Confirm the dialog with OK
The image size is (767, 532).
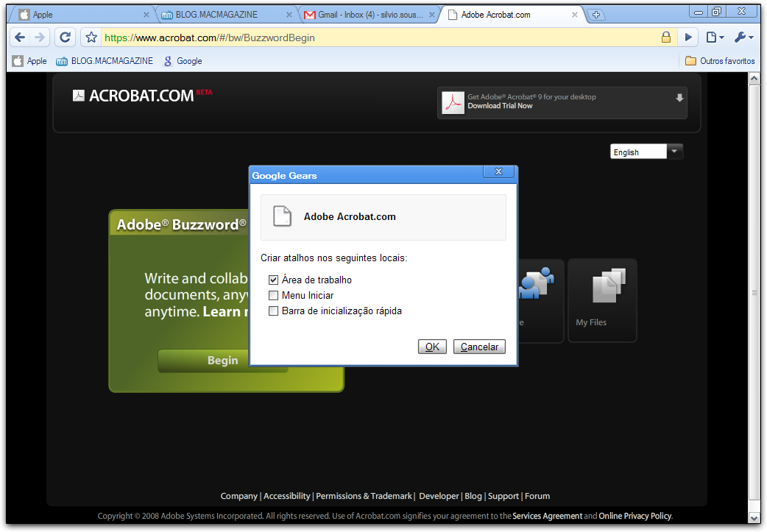(432, 347)
